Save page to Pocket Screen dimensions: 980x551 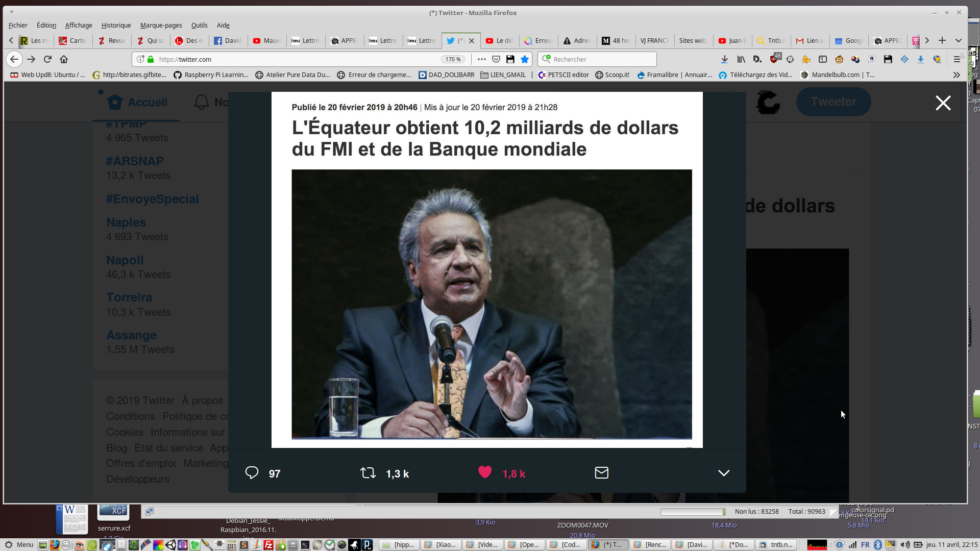pos(496,59)
